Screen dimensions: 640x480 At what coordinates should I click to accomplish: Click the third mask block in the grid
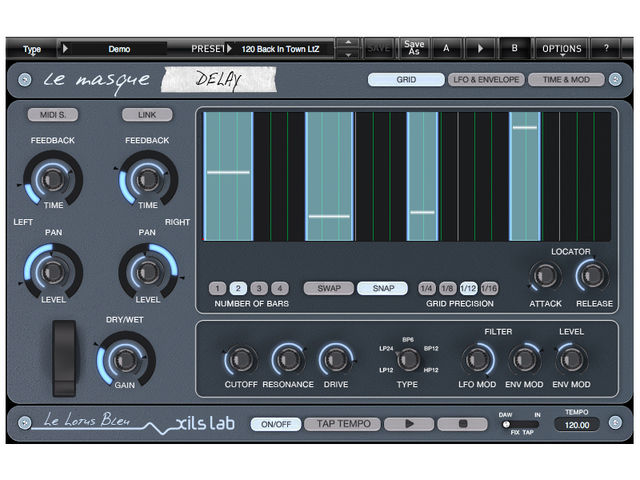[x=422, y=176]
